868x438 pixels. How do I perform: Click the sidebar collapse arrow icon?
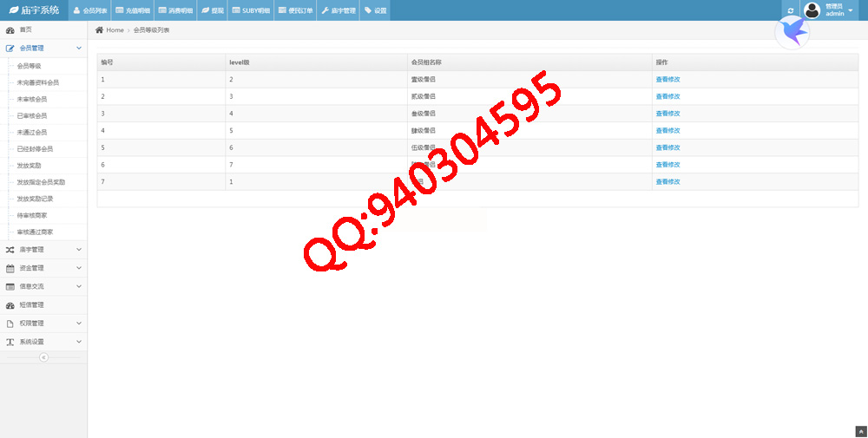[x=43, y=357]
